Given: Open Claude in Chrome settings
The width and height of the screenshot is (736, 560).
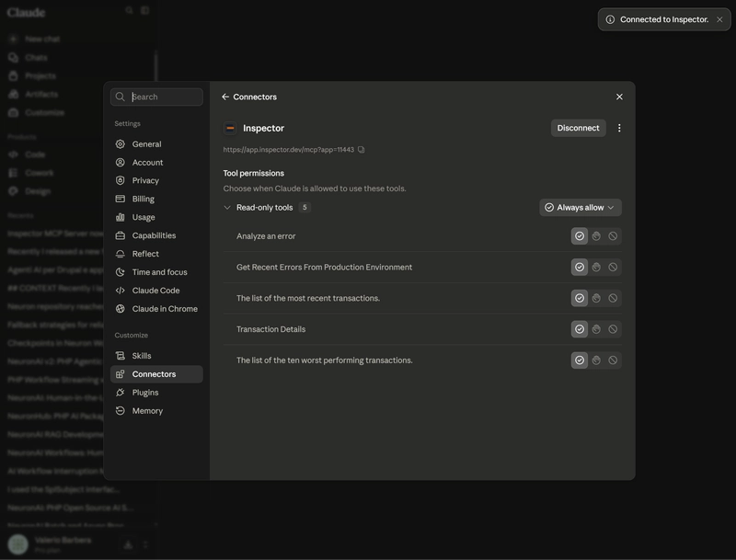Looking at the screenshot, I should coord(156,309).
